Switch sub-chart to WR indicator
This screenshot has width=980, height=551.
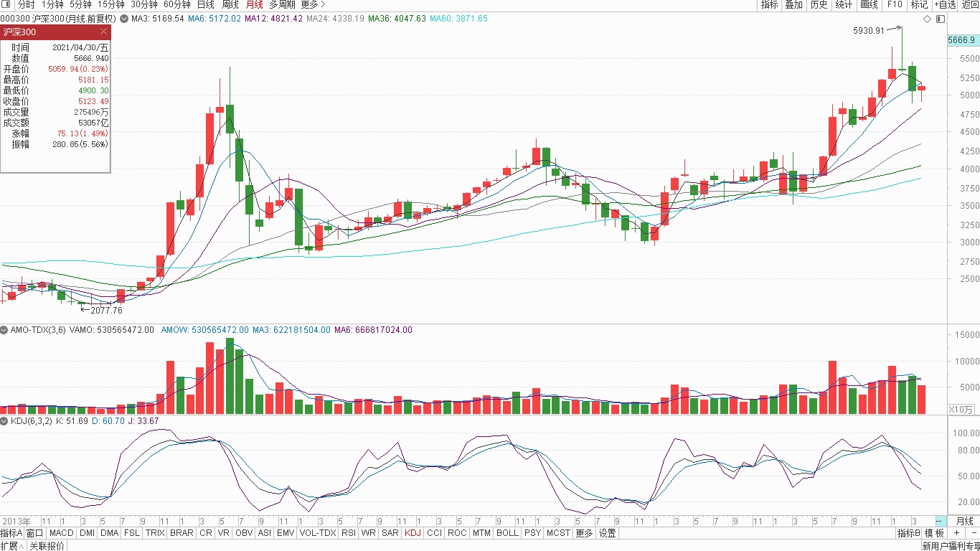pyautogui.click(x=369, y=533)
